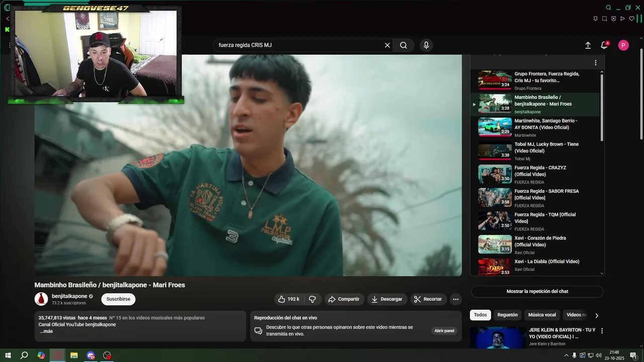Viewport: 644px width, 362px height.
Task: Open the upload/create icon in YouTube header
Action: click(x=588, y=45)
